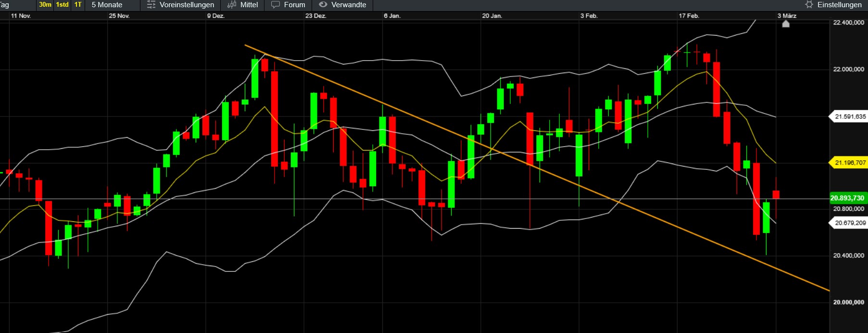The image size is (868, 333).
Task: Open the Mittel price type dropdown
Action: click(x=249, y=5)
